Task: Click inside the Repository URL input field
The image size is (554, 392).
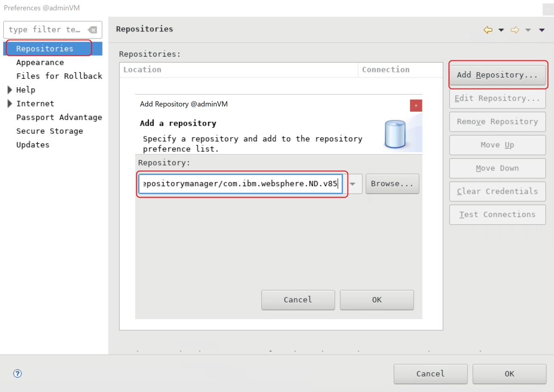Action: click(x=240, y=184)
